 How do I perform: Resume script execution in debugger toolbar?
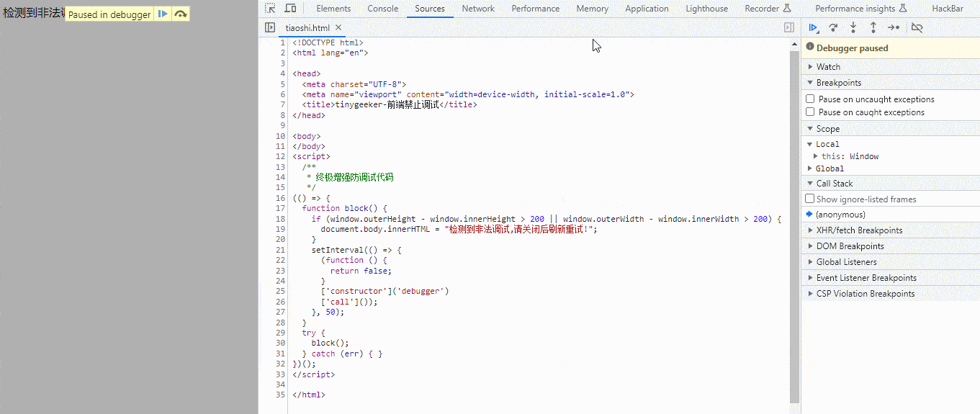tap(813, 27)
